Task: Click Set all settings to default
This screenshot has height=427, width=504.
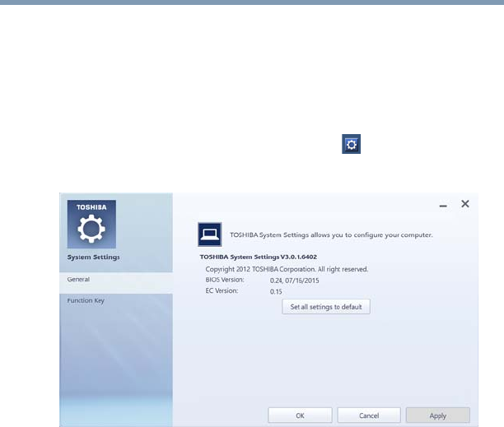Action: point(326,307)
